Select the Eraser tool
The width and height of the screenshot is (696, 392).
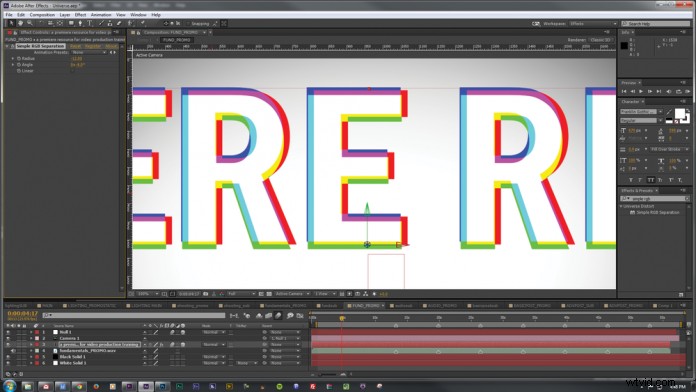[x=119, y=23]
